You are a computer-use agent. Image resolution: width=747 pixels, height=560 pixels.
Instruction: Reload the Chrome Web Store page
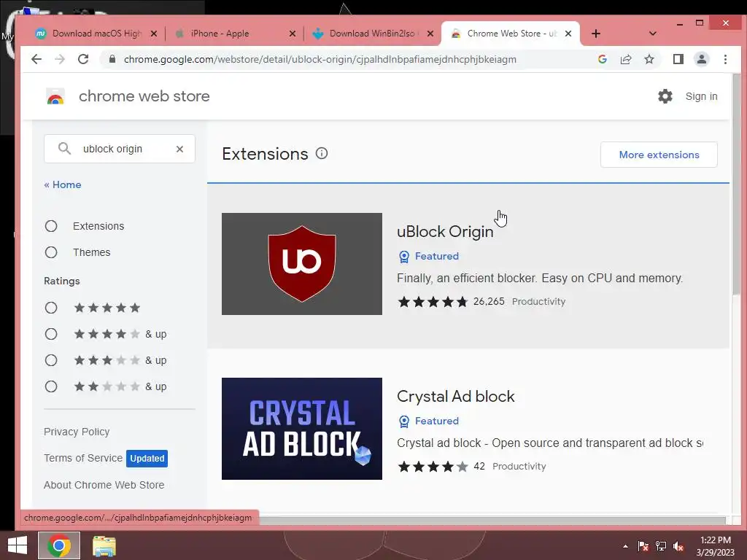[x=83, y=59]
